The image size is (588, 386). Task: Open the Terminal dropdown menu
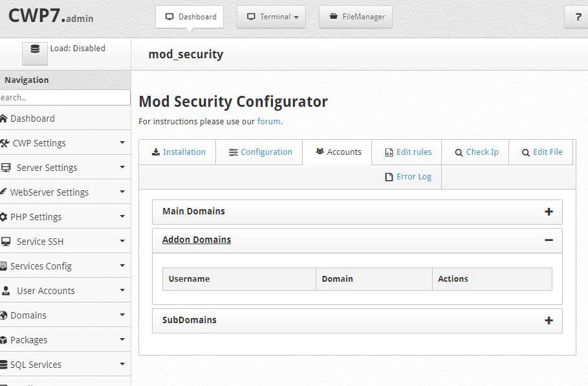pyautogui.click(x=271, y=17)
